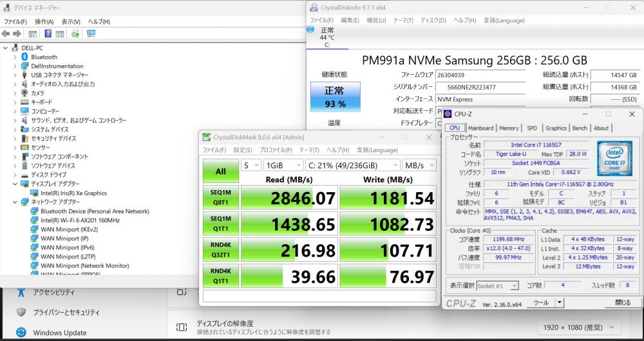Click the update driver icon in Device Manager toolbar
The width and height of the screenshot is (644, 341).
click(75, 34)
